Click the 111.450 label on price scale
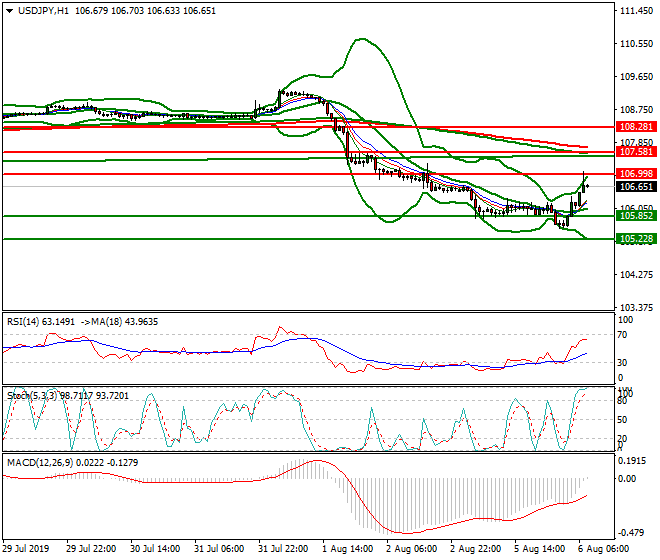This screenshot has height=560, width=660. (x=635, y=12)
